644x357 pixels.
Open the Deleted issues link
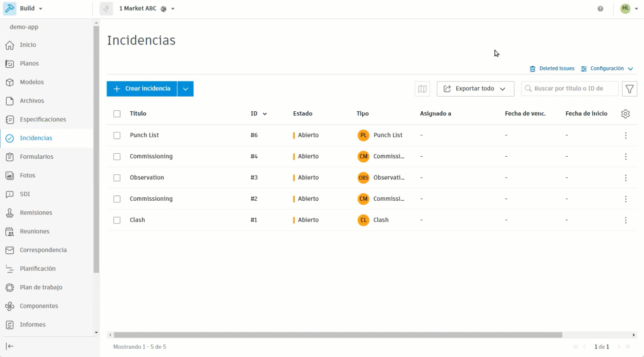pyautogui.click(x=557, y=68)
